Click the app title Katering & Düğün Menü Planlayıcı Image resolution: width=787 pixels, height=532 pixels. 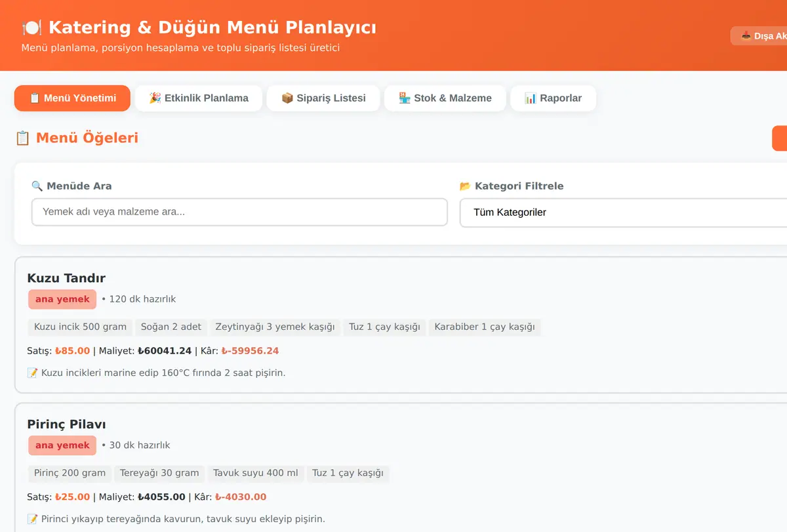212,28
